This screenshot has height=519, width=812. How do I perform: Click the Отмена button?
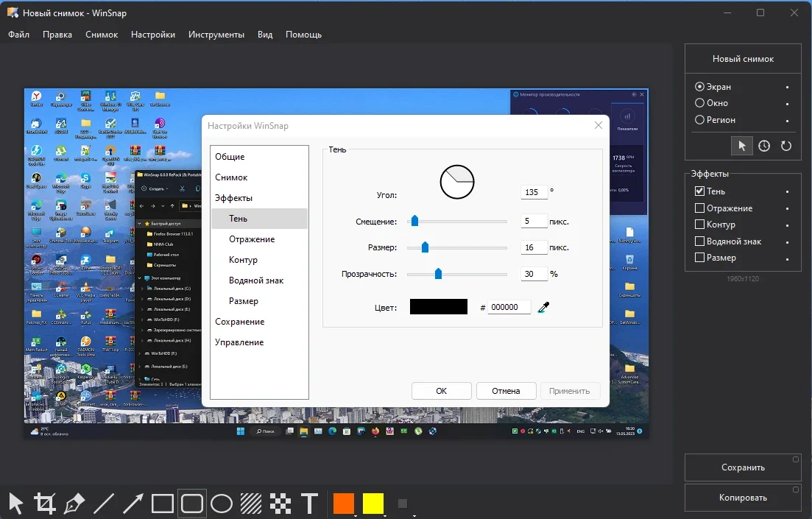click(x=506, y=391)
